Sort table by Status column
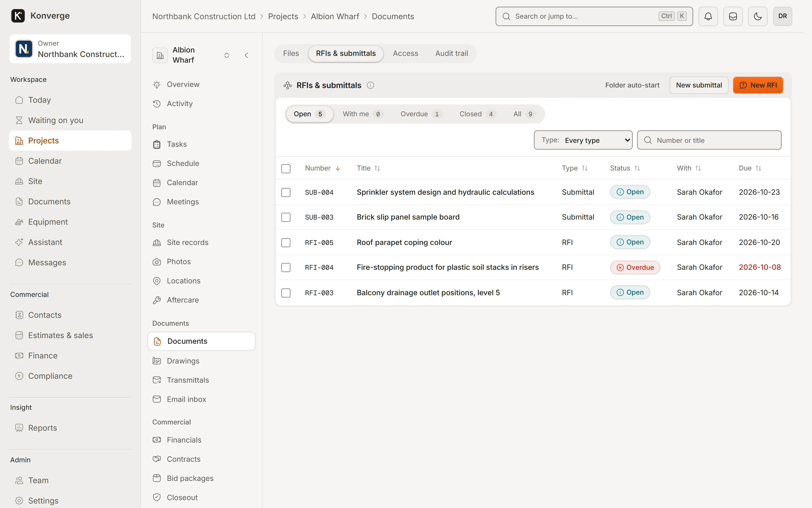812x508 pixels. 625,168
